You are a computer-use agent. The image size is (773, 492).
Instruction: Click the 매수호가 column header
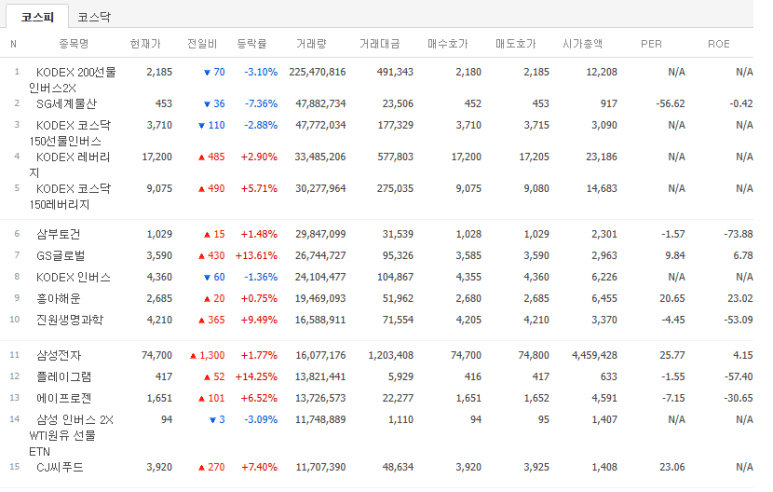pos(447,44)
